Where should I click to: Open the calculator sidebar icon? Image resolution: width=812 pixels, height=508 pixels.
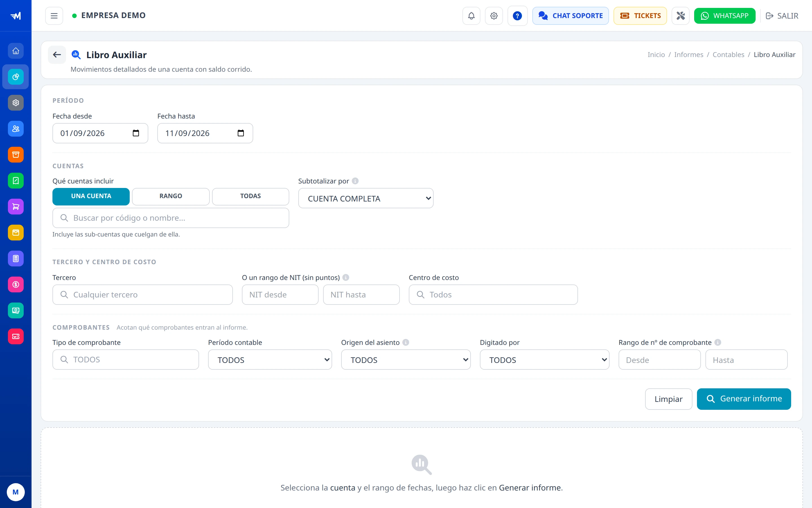coord(16,258)
